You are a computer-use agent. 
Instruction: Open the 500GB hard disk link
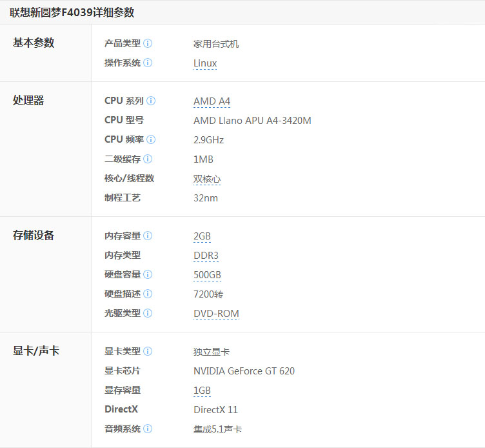coord(207,275)
